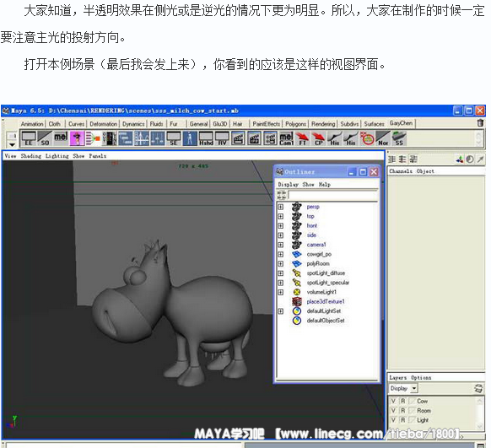Expand the side camera node

(x=281, y=235)
